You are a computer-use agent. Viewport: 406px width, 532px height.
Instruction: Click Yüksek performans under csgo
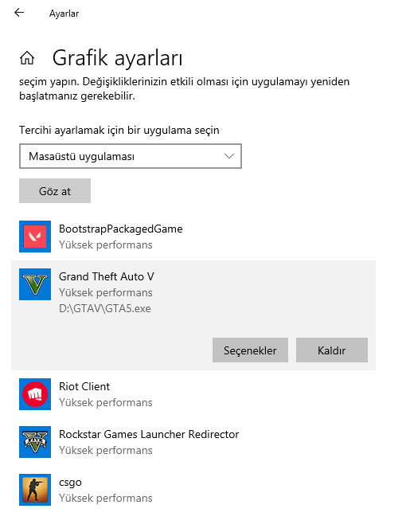(x=106, y=499)
